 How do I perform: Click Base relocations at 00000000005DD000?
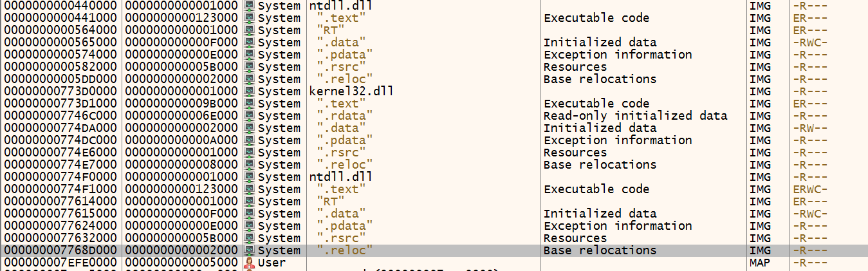(x=600, y=79)
